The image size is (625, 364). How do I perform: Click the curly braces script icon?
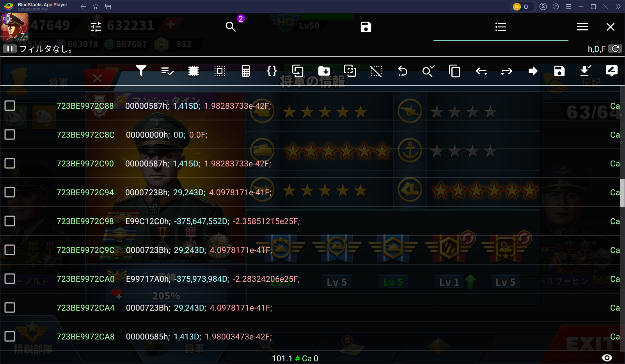point(272,71)
